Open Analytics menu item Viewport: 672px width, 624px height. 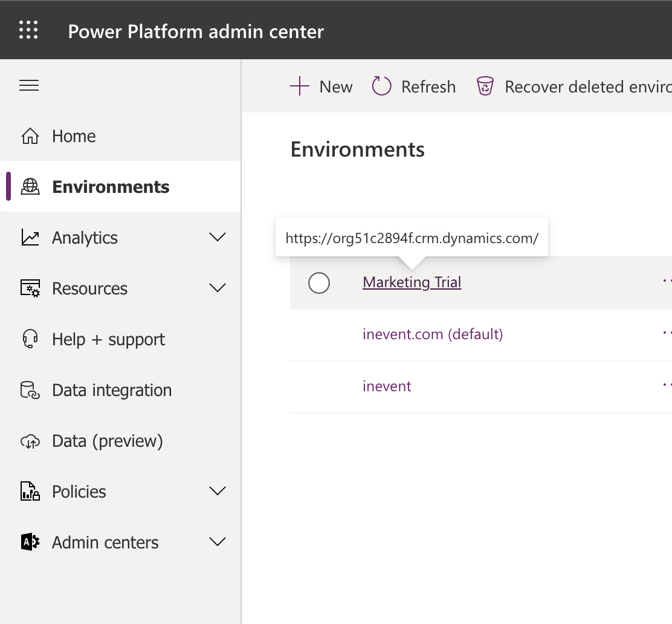pos(120,237)
